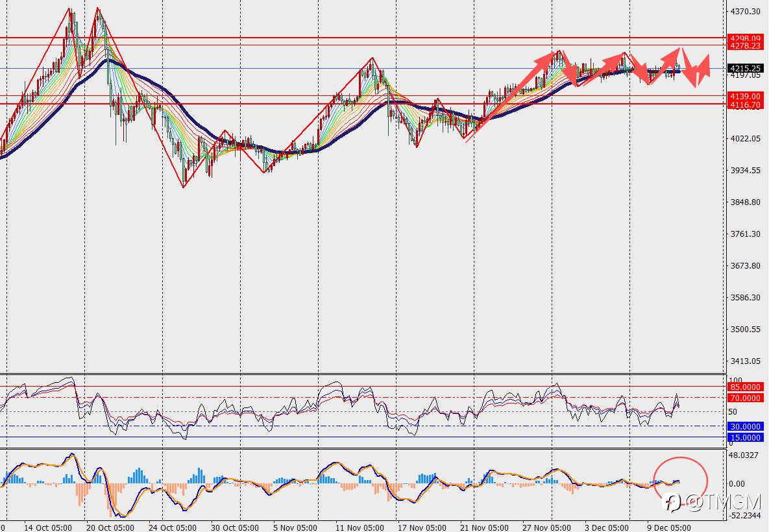Select the red 4139.00 level label
Screen dimensions: 769x532
click(x=746, y=97)
